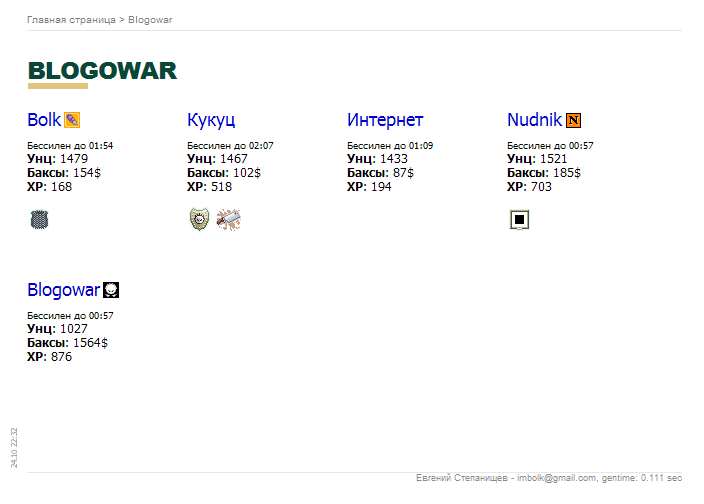The image size is (704, 504).
Task: Click 'Бессилен до 02:07' under Кукуц
Action: tap(230, 145)
